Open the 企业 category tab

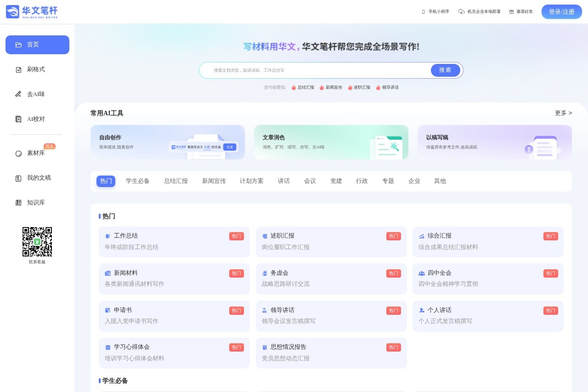414,181
